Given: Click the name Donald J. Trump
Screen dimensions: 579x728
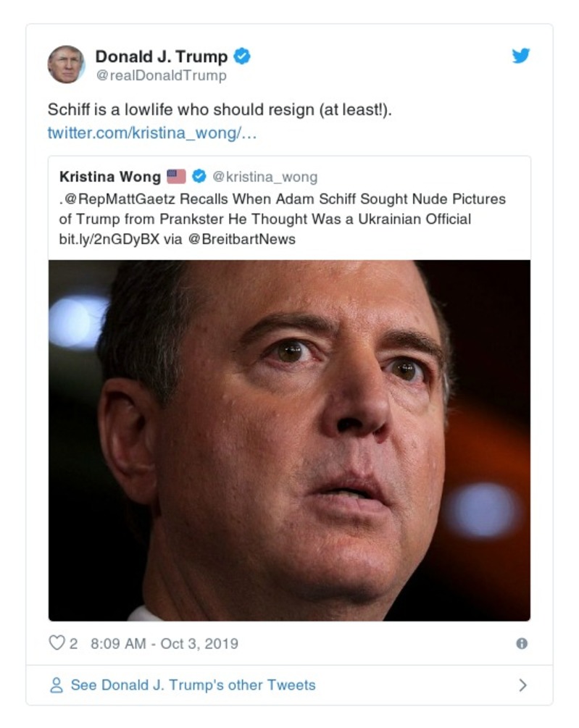Looking at the screenshot, I should [x=163, y=54].
